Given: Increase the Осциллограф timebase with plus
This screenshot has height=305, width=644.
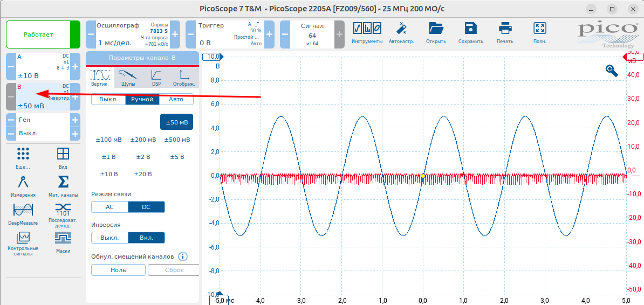Looking at the screenshot, I should [x=175, y=34].
